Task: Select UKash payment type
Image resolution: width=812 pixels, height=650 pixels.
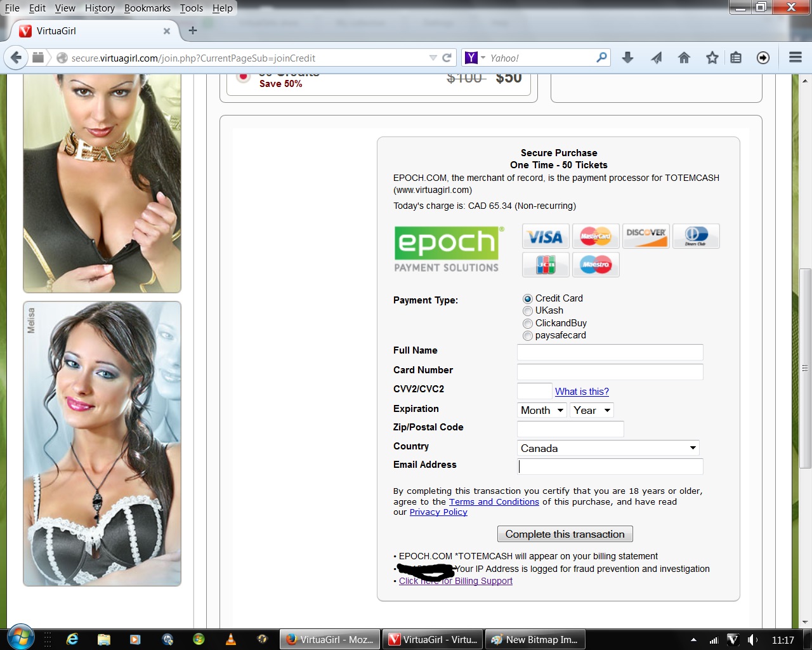Action: tap(527, 311)
